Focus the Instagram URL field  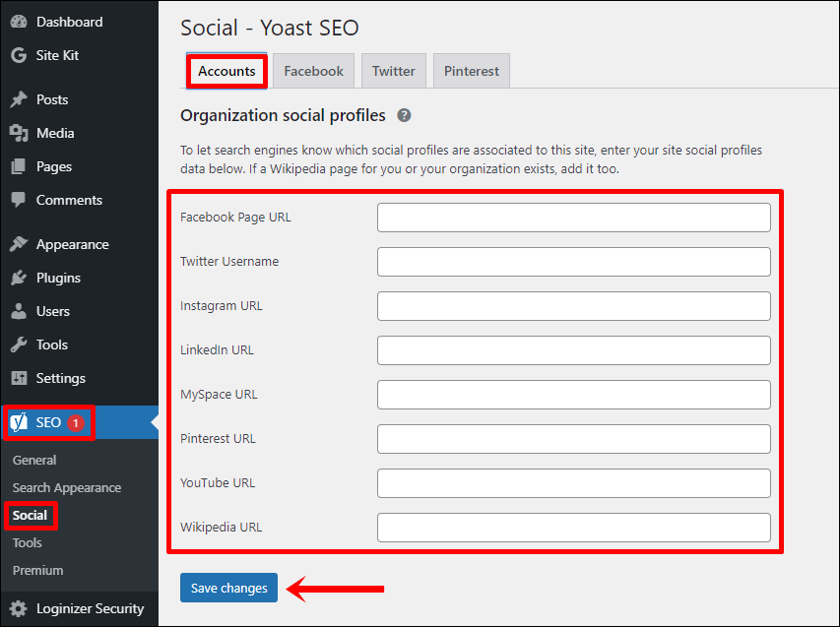coord(574,306)
